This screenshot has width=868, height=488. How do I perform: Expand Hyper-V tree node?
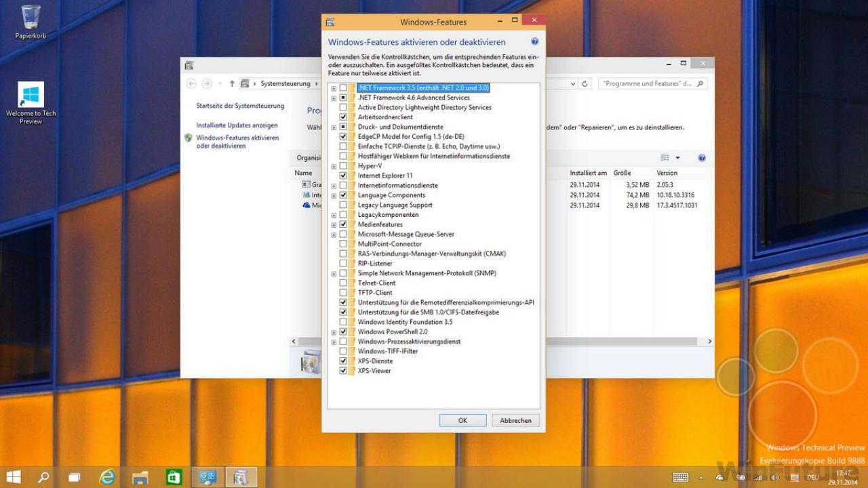334,166
